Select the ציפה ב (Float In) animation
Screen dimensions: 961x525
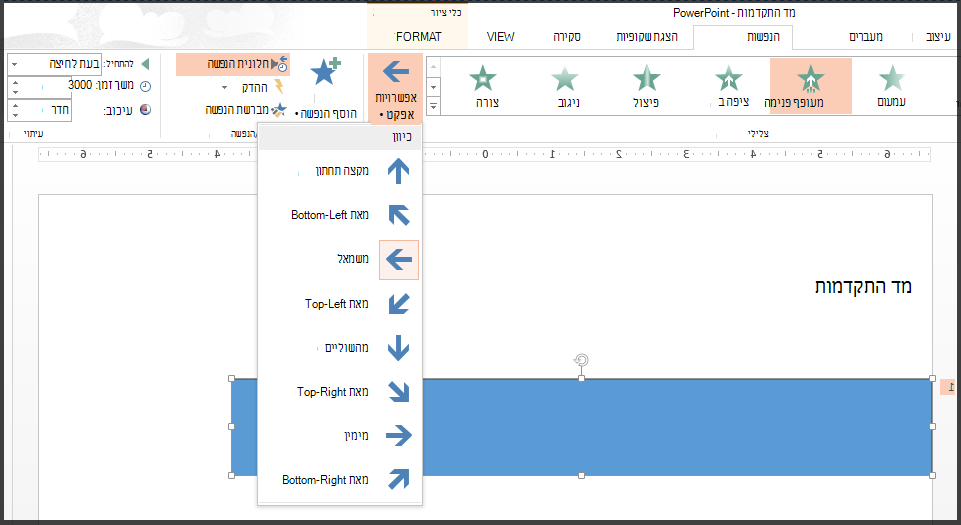pos(729,86)
